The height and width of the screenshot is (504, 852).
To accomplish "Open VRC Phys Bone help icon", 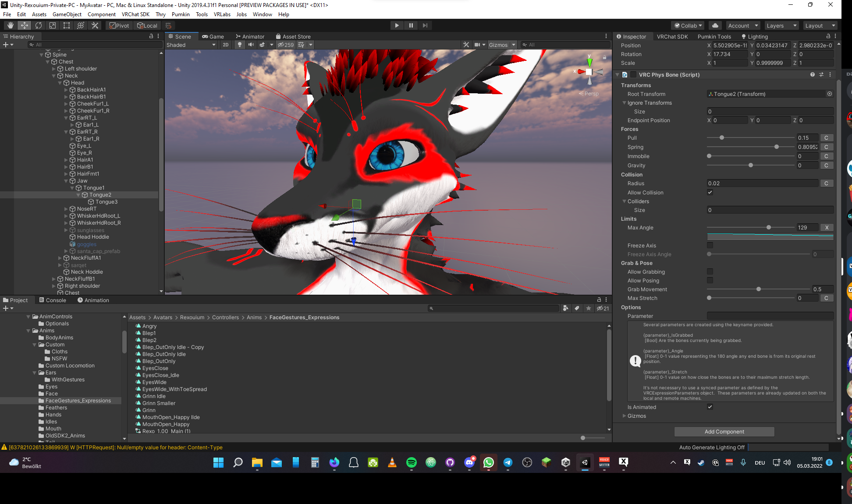I will coord(813,75).
